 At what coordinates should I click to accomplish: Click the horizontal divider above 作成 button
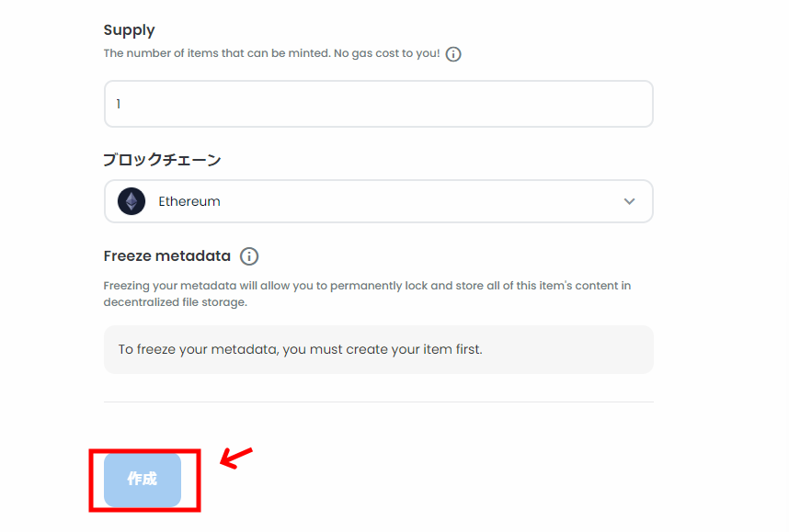(x=378, y=402)
